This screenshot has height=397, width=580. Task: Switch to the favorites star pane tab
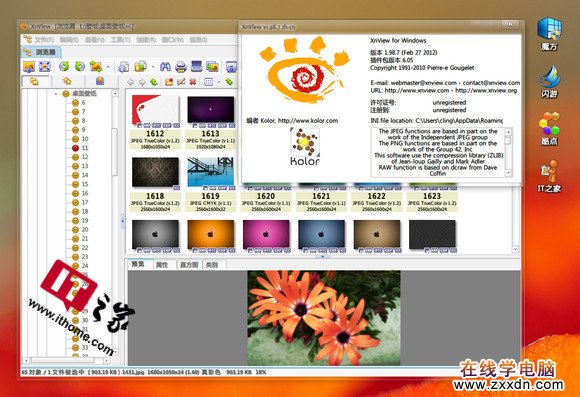pyautogui.click(x=67, y=81)
